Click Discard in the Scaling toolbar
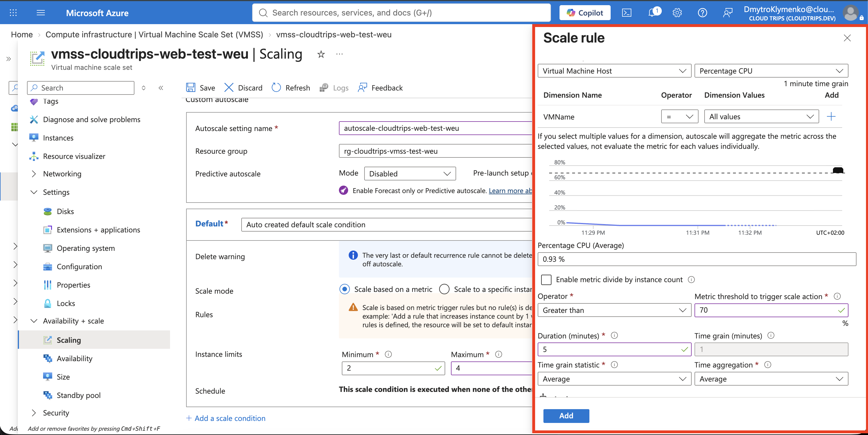This screenshot has height=435, width=868. coord(243,88)
